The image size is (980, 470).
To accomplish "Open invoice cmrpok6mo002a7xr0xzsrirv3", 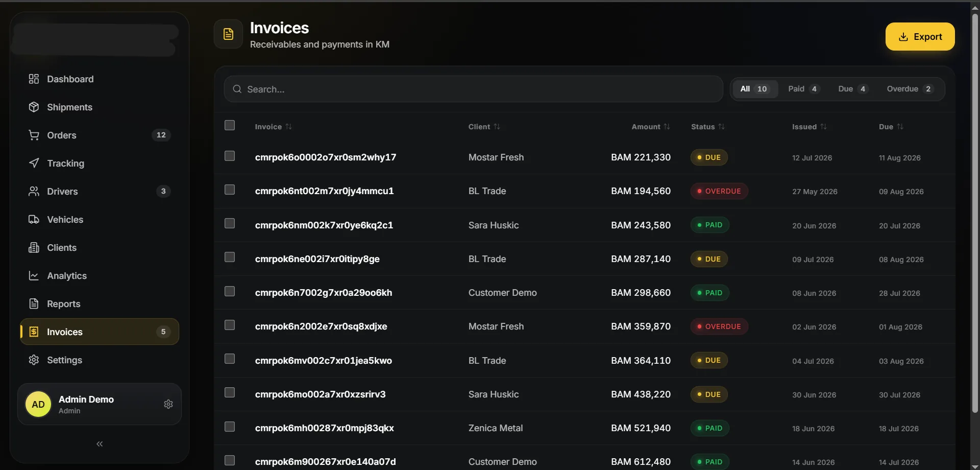I will [321, 394].
